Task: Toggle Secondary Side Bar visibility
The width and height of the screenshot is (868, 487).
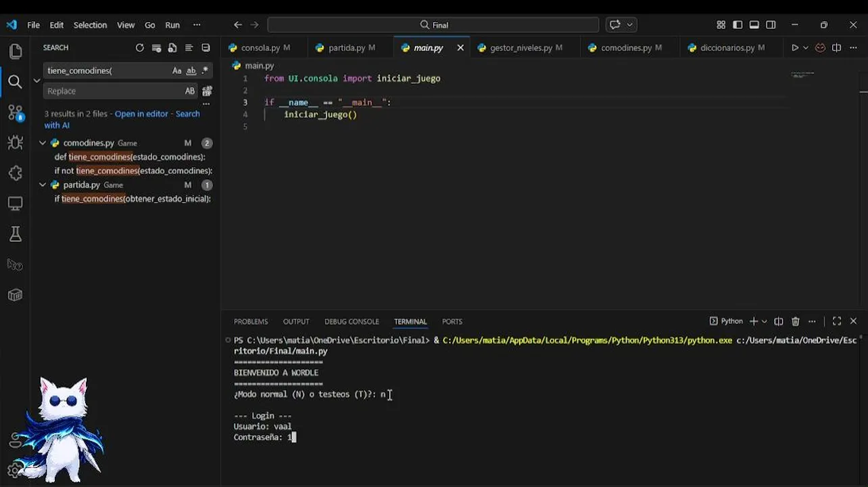Action: click(x=771, y=25)
